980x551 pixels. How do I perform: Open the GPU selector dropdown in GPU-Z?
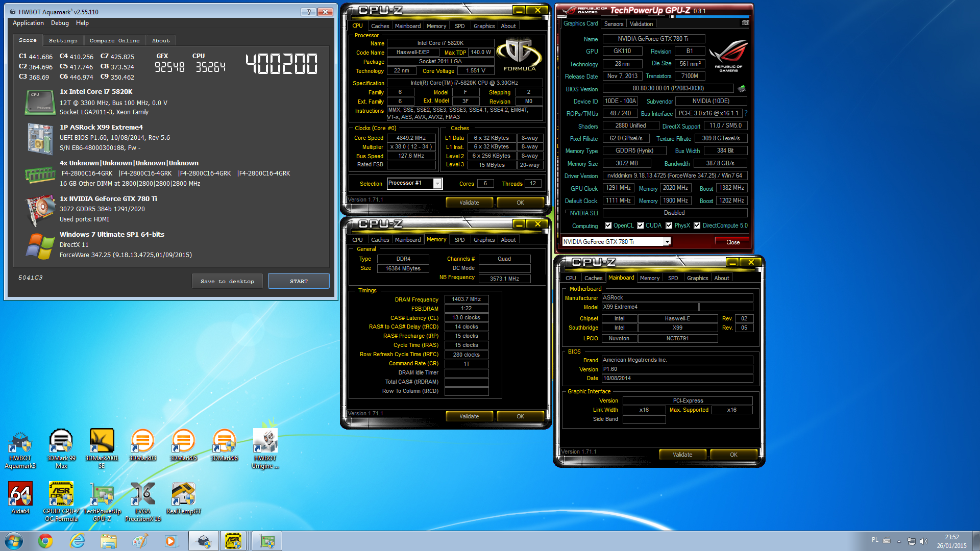point(667,241)
